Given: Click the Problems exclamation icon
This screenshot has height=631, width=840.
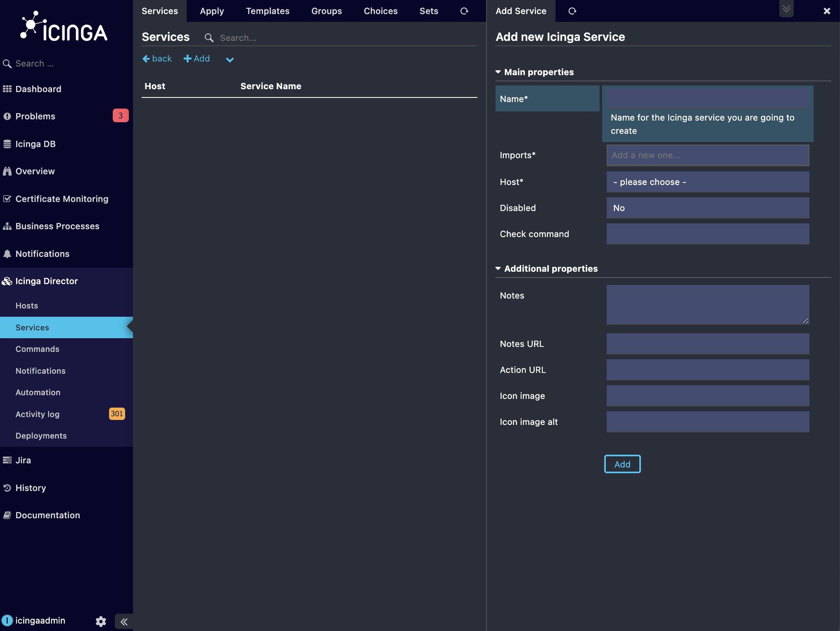Looking at the screenshot, I should (x=7, y=116).
